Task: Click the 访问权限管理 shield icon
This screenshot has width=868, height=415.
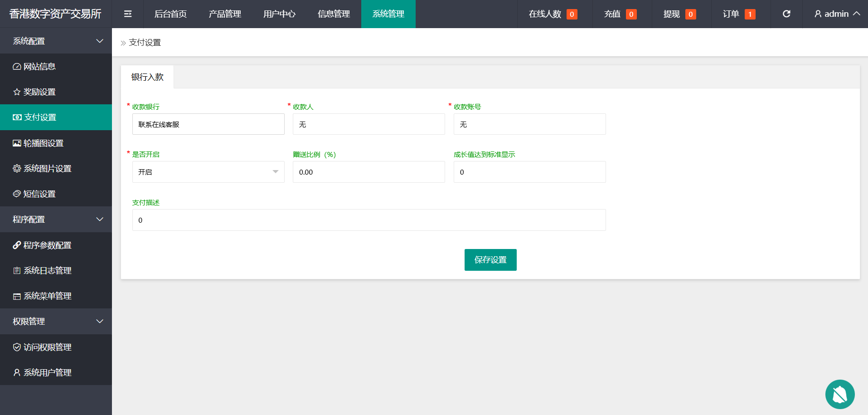Action: tap(17, 347)
